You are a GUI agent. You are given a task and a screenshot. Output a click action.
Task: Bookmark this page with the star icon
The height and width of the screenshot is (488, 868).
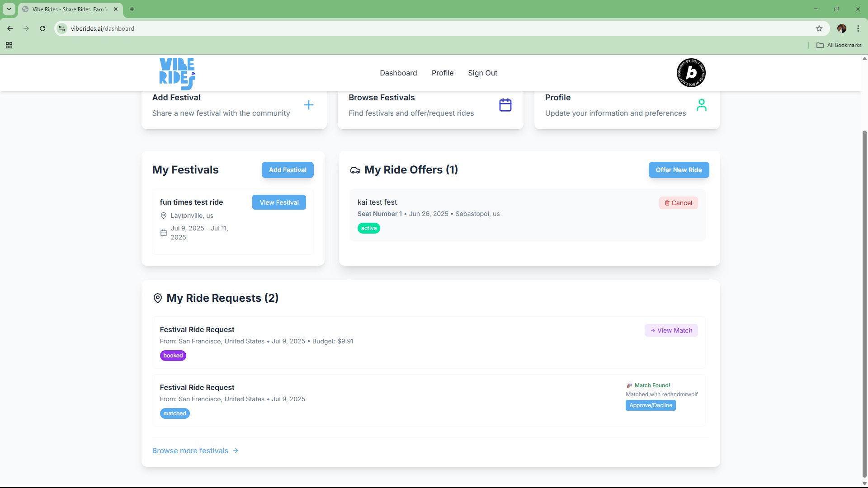tap(819, 28)
